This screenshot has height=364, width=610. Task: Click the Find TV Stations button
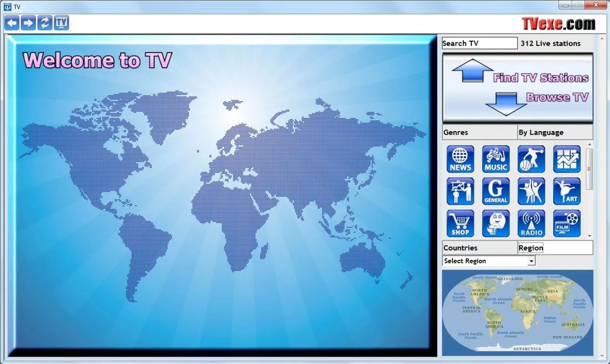[x=540, y=78]
